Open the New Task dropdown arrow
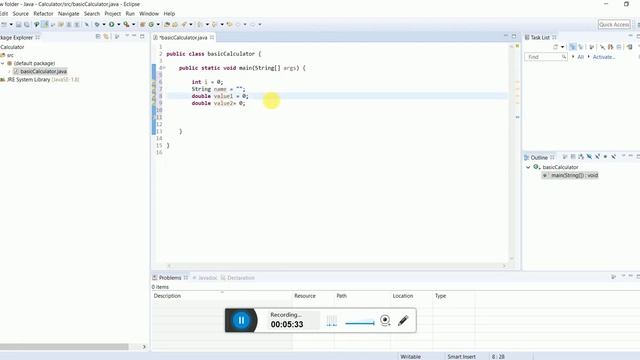This screenshot has width=640, height=360. [x=562, y=47]
